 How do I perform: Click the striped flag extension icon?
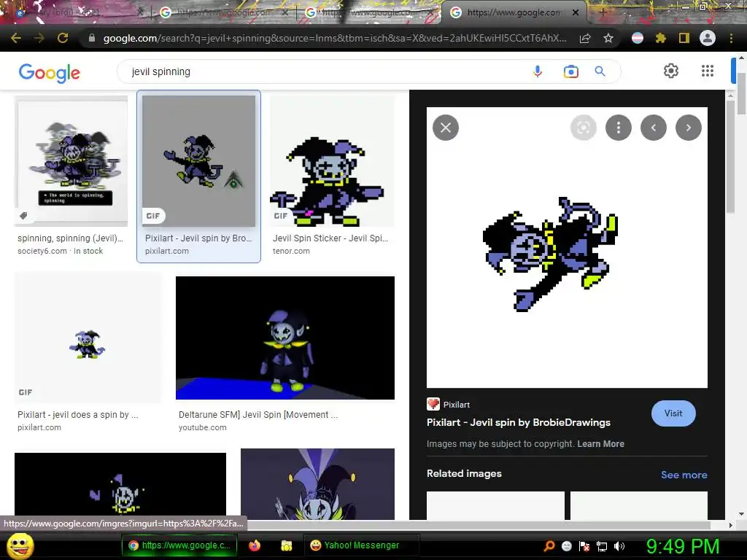click(638, 38)
